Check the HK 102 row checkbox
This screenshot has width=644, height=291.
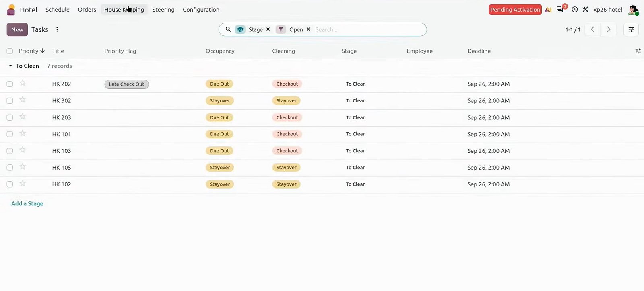(x=10, y=184)
